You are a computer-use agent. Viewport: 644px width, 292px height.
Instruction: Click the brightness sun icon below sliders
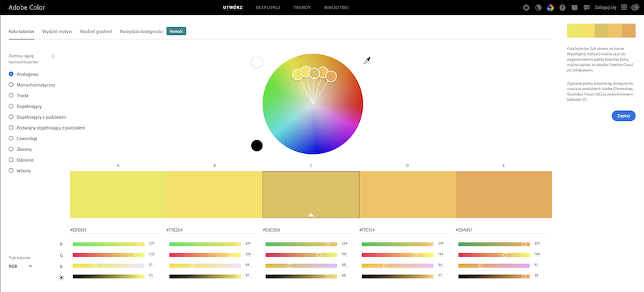tap(62, 278)
